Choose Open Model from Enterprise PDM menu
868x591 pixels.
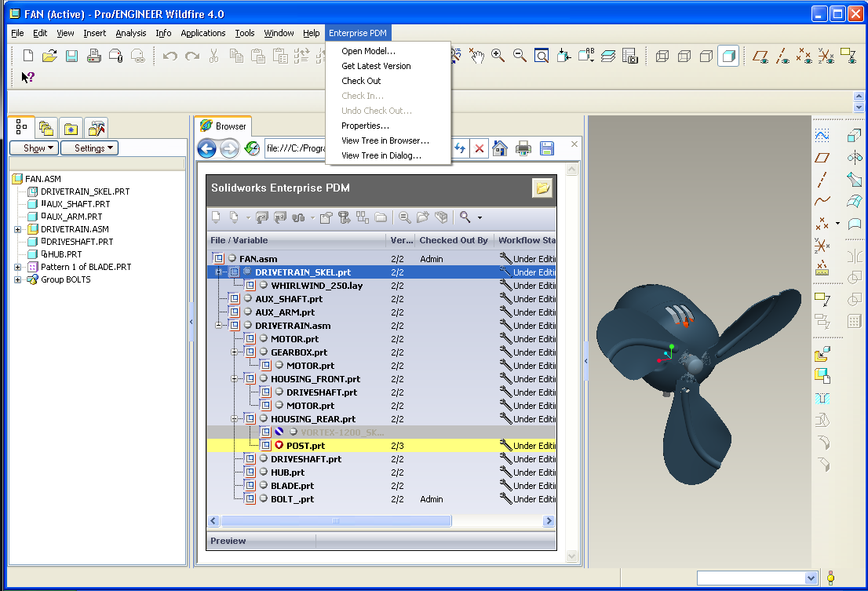coord(368,51)
